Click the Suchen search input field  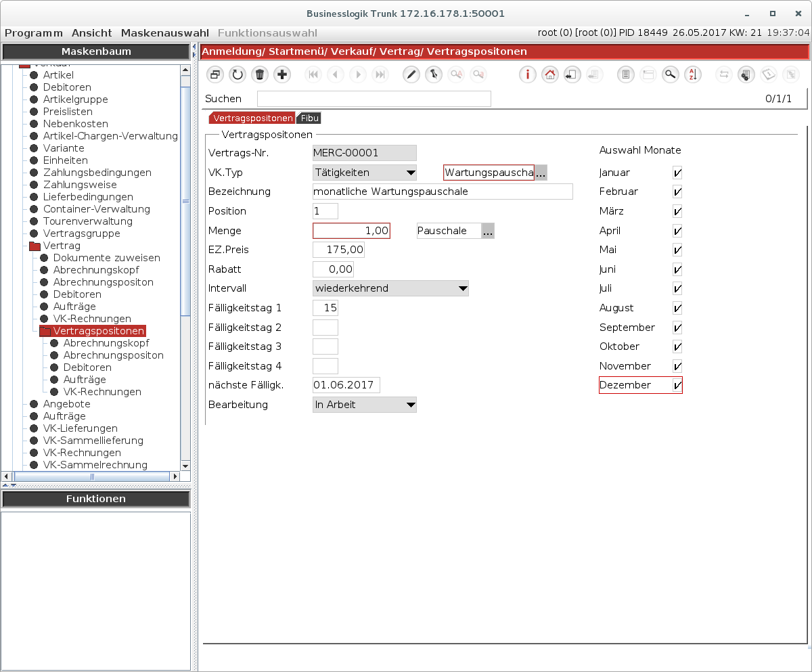tap(374, 99)
